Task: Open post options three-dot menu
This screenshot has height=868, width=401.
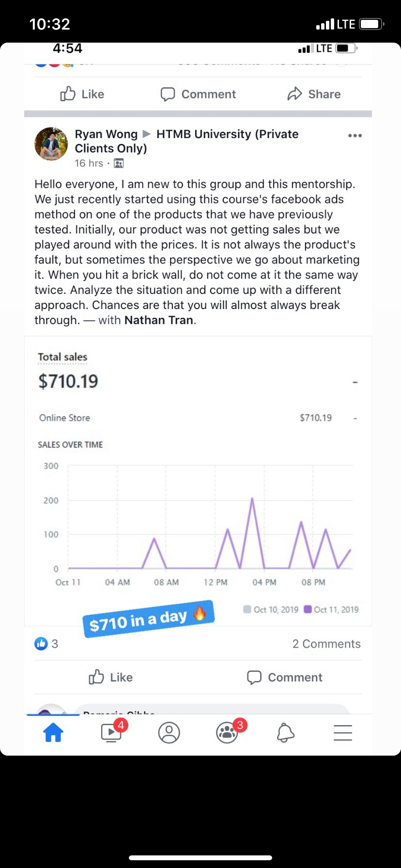Action: click(355, 136)
